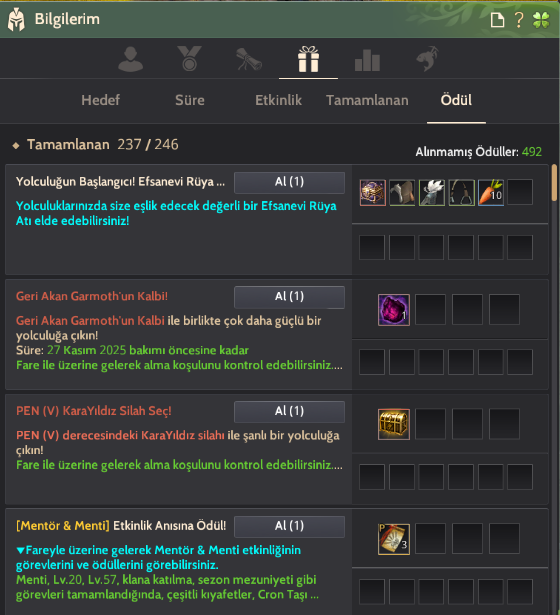The width and height of the screenshot is (560, 615).
Task: Switch to the Hedef tab
Action: point(101,100)
